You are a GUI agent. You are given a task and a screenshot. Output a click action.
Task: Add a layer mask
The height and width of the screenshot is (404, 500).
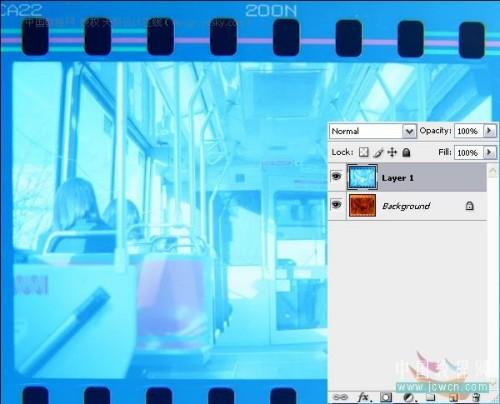(386, 397)
